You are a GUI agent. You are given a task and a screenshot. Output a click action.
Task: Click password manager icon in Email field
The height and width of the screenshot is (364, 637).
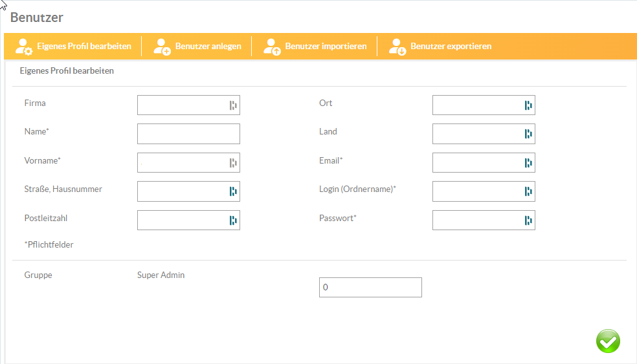point(528,163)
